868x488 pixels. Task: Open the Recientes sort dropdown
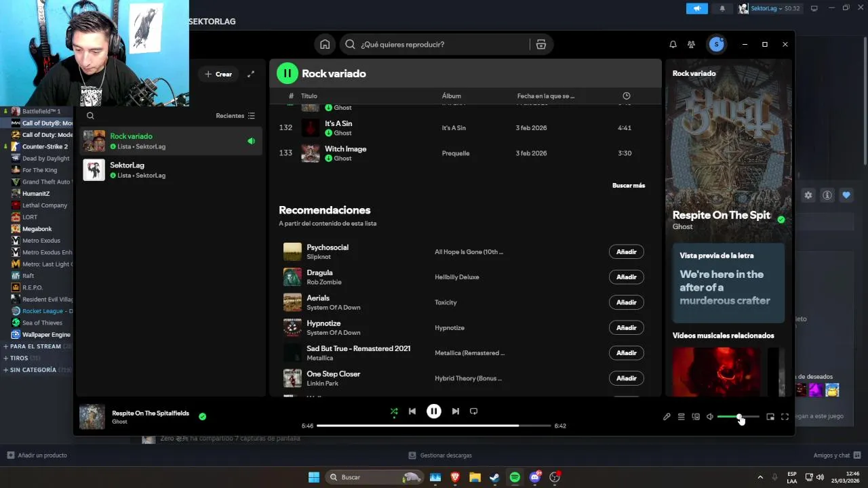pos(235,116)
